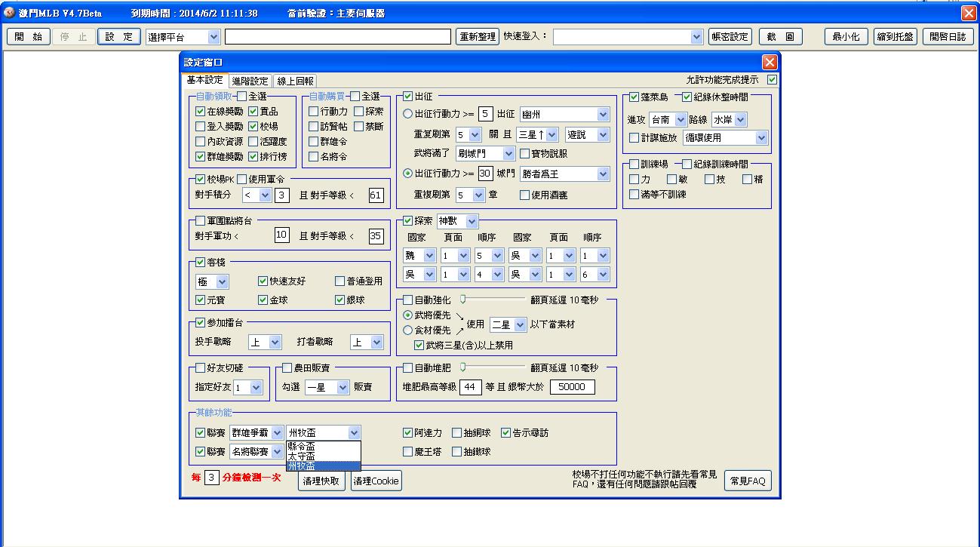The width and height of the screenshot is (980, 547).
Task: Enable the 登入獎勵 checkbox
Action: tap(200, 127)
